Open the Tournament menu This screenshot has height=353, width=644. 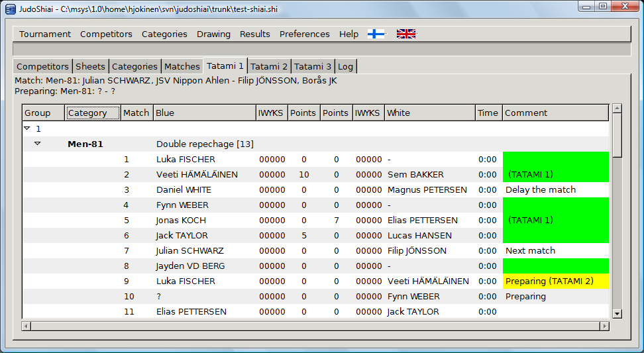click(x=44, y=34)
